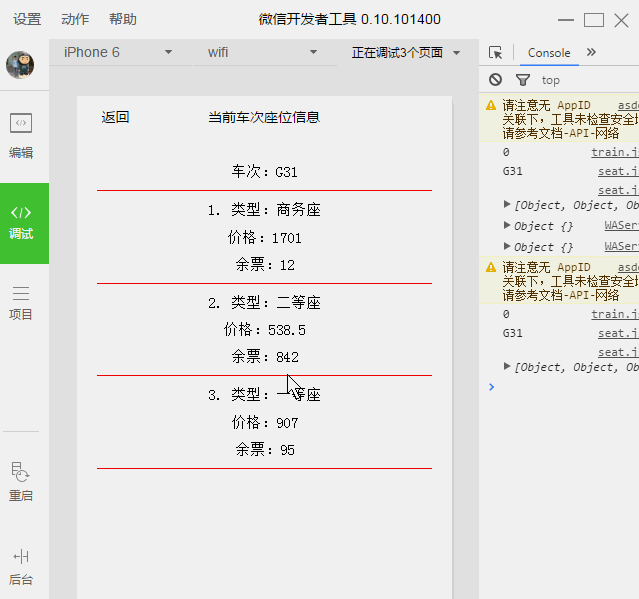Minimize the developer tools window

(x=566, y=20)
